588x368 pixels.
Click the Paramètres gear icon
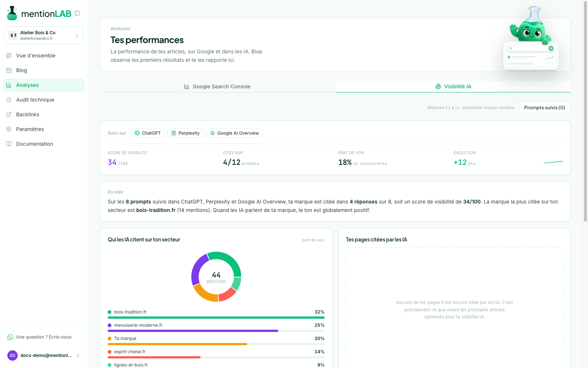[x=9, y=129]
